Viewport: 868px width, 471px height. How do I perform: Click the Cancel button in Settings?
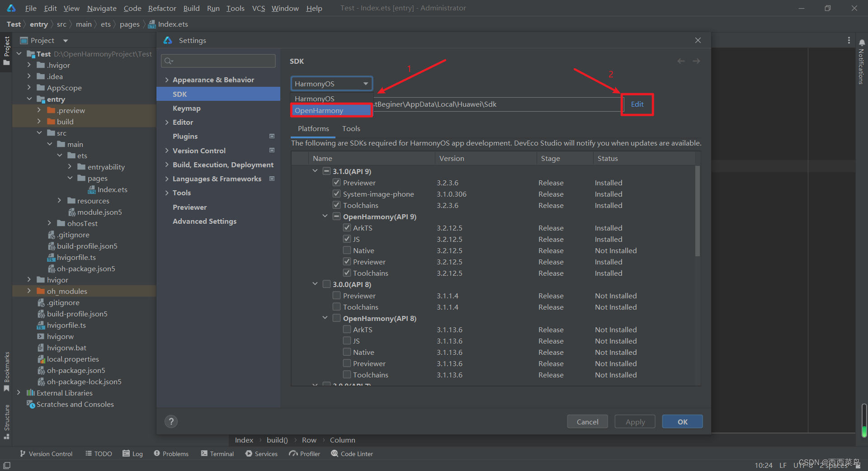pyautogui.click(x=587, y=422)
